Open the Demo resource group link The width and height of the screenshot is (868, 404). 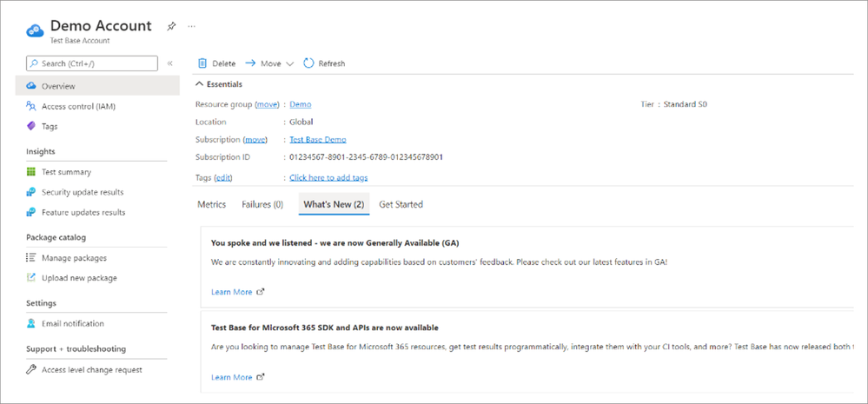tap(300, 104)
